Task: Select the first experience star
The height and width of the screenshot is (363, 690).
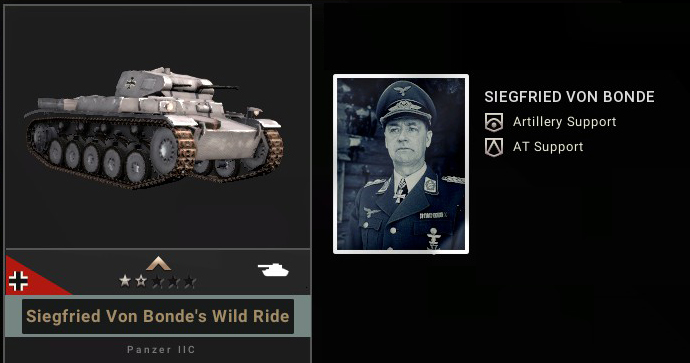Action: tap(125, 281)
